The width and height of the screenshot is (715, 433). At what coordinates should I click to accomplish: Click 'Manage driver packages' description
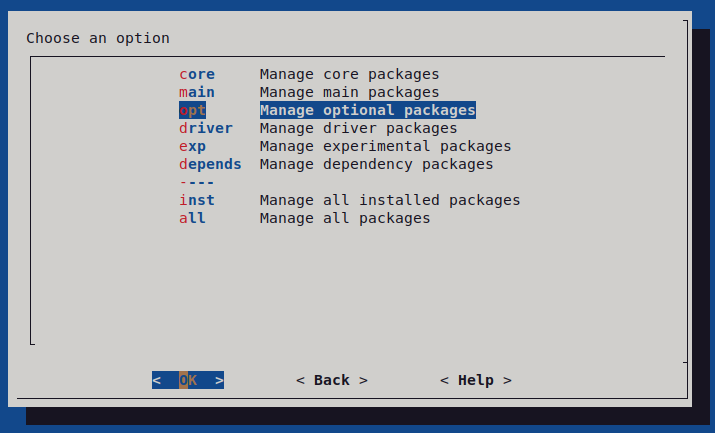358,128
